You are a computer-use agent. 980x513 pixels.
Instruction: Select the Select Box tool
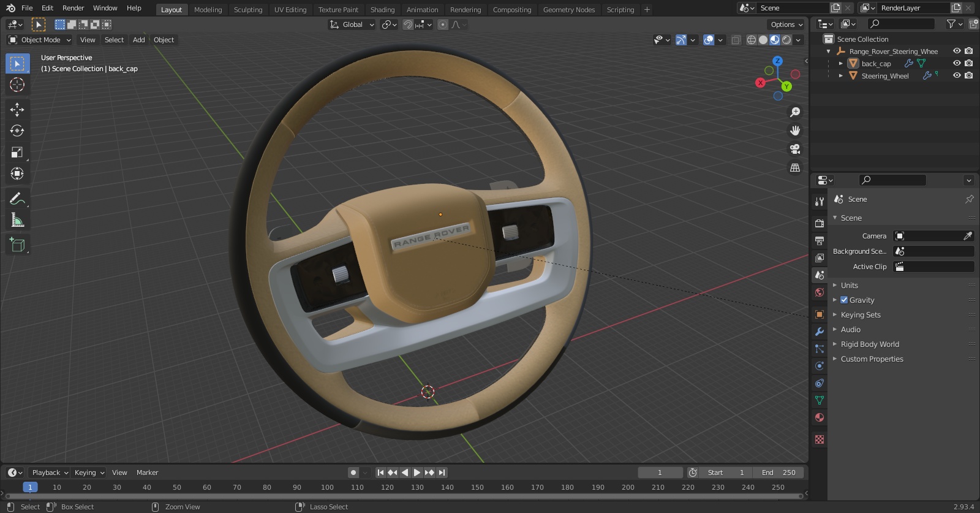(17, 64)
